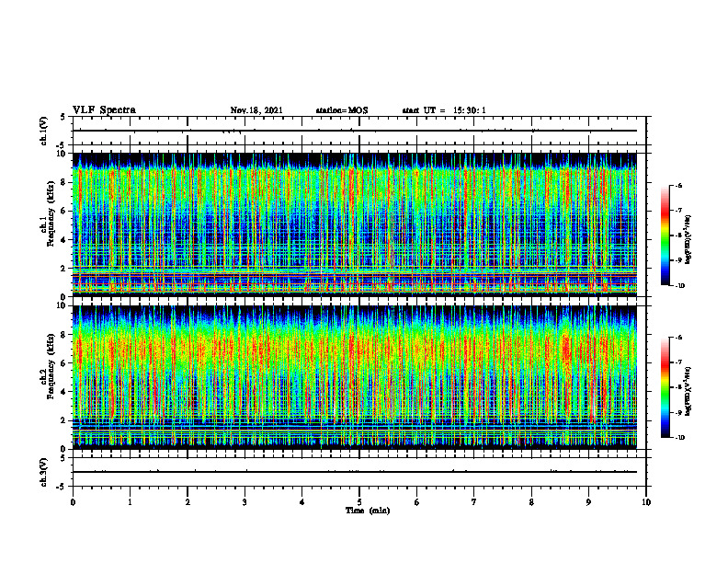728x563 pixels.
Task: Click the ch.1 spectrogram color scale bar
Action: click(665, 236)
